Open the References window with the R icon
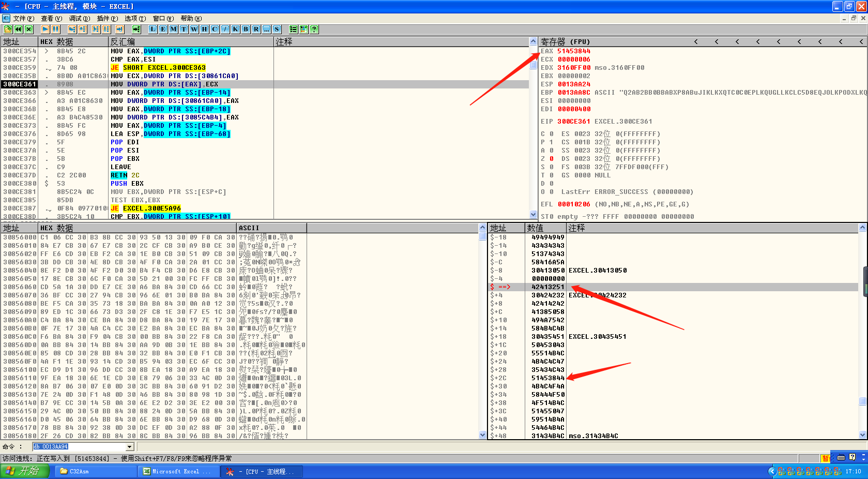This screenshot has height=479, width=868. click(x=256, y=29)
